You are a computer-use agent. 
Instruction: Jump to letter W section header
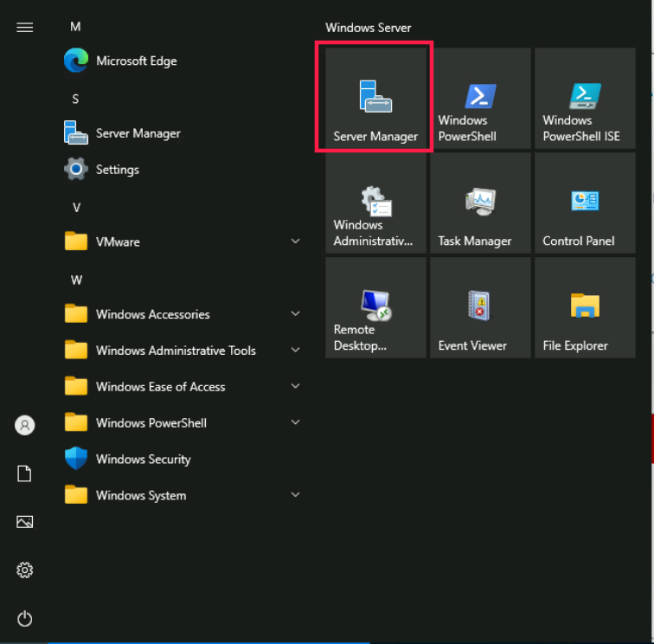(76, 280)
